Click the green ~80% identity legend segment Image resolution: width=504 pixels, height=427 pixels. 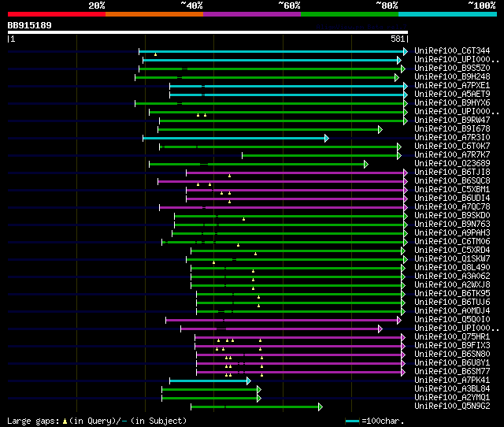[350, 14]
